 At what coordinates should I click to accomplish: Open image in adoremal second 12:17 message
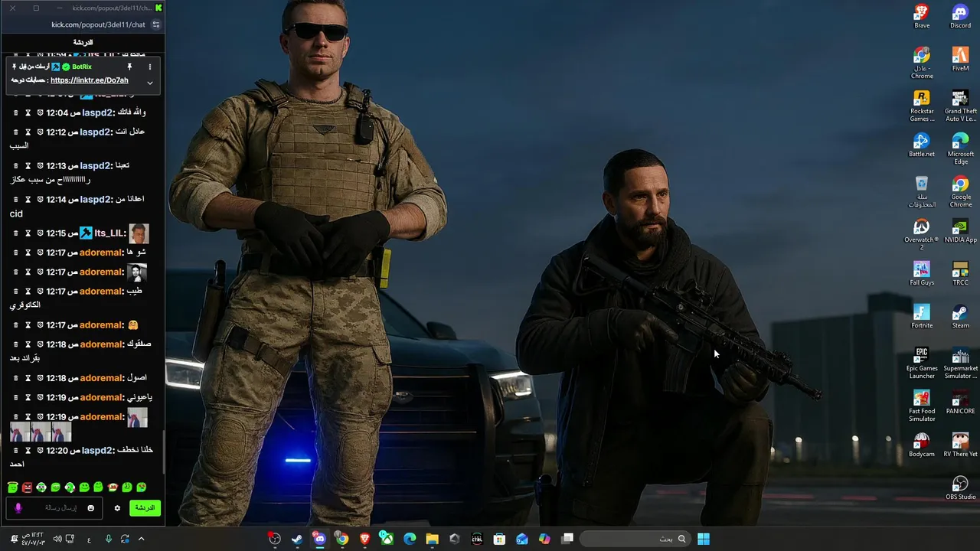[x=136, y=272]
